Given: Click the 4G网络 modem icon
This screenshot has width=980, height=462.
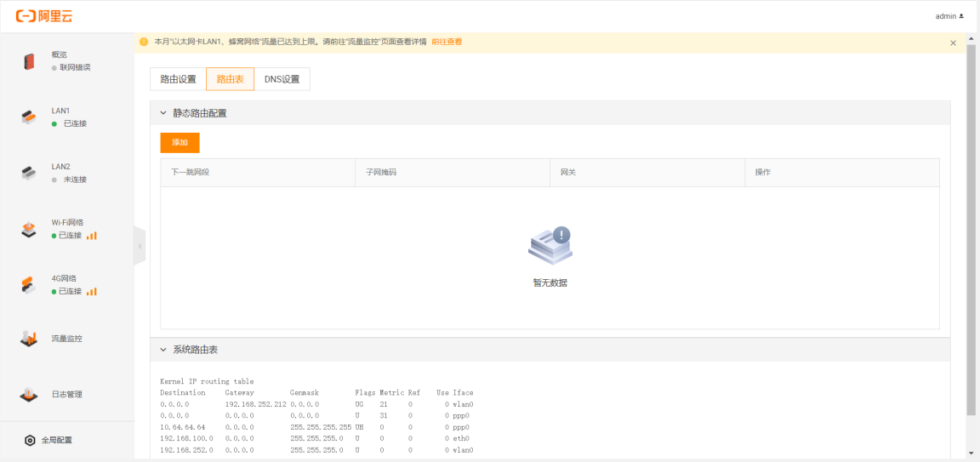Looking at the screenshot, I should 29,285.
